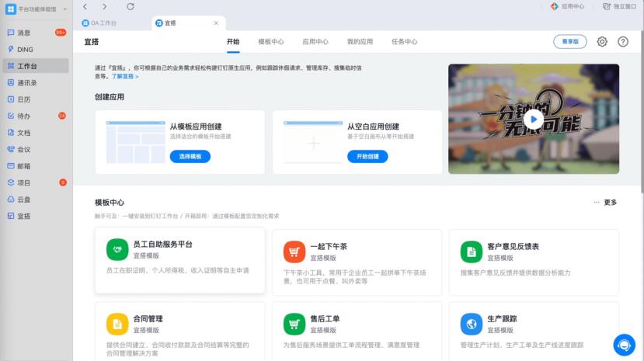Viewport: 644px width, 361px height.
Task: Select 工作台 workbench in the sidebar
Action: tap(36, 66)
